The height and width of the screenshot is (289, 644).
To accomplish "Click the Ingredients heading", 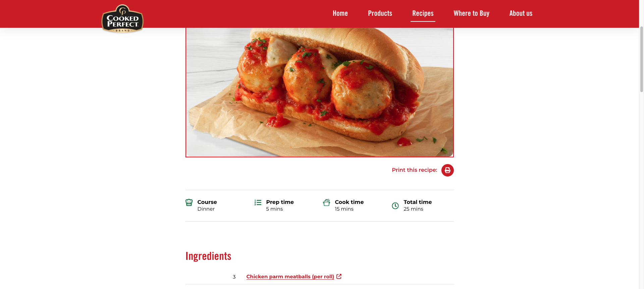I will (x=208, y=256).
